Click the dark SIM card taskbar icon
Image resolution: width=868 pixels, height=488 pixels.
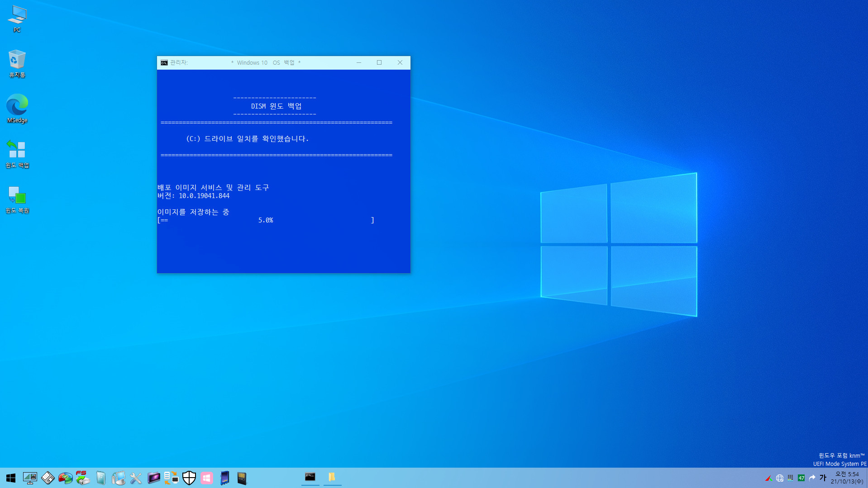pyautogui.click(x=242, y=478)
